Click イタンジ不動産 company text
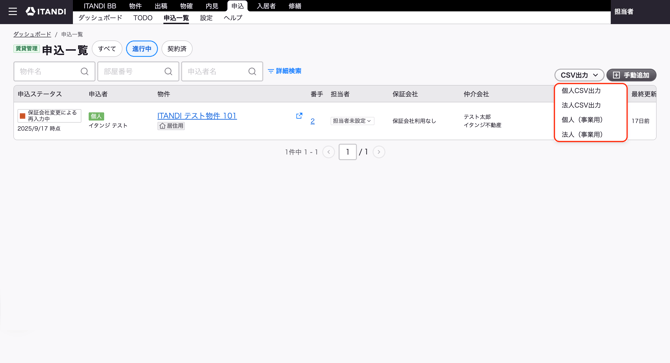The image size is (670, 363). [482, 125]
